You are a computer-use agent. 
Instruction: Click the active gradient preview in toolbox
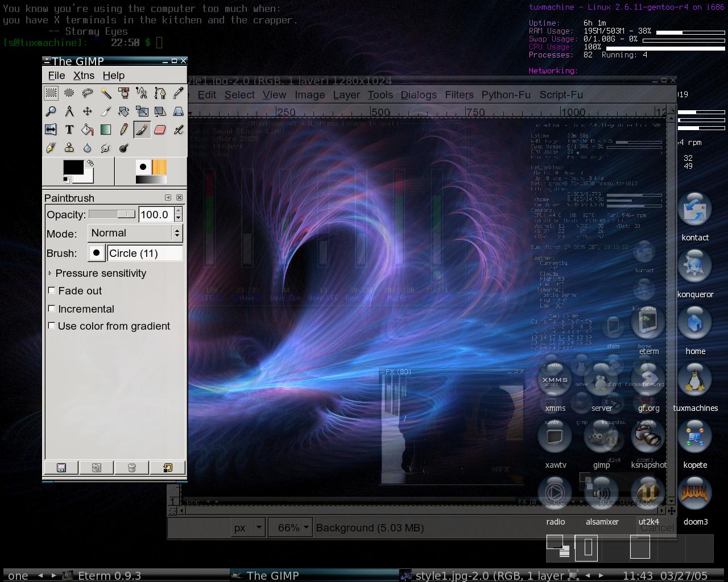click(x=151, y=180)
